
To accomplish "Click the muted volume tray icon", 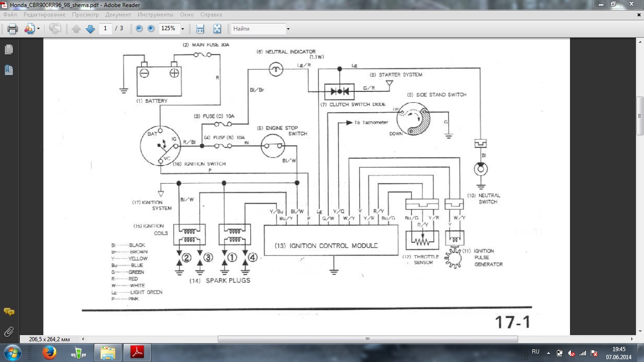I will tap(571, 353).
